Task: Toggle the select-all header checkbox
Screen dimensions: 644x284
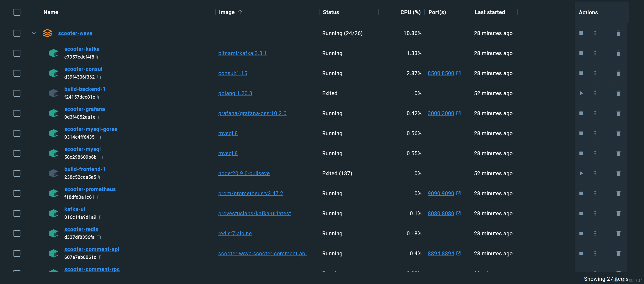Action: [17, 12]
